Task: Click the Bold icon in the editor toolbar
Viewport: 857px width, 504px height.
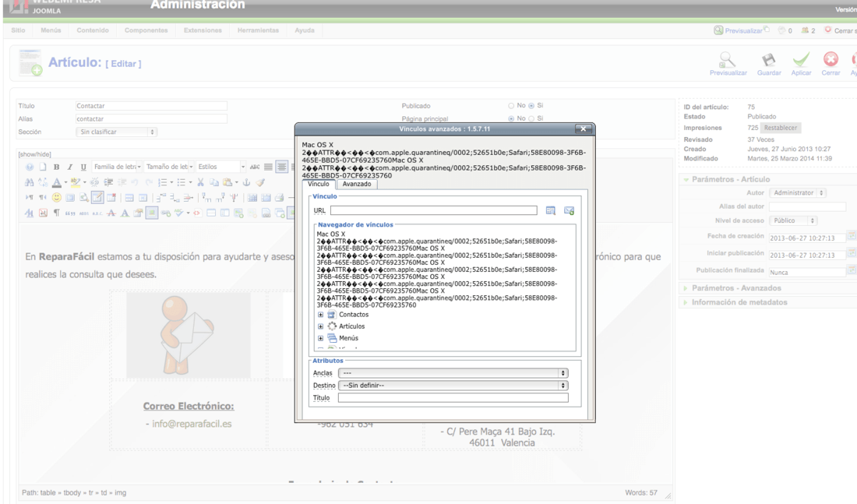Action: coord(56,167)
